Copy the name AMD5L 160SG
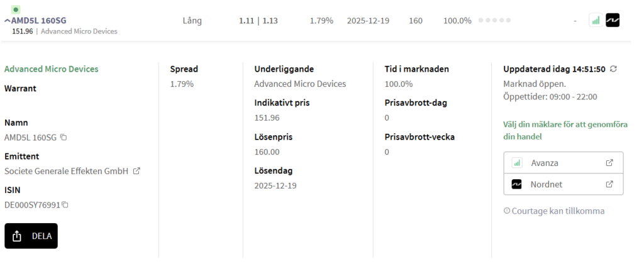 (x=64, y=137)
